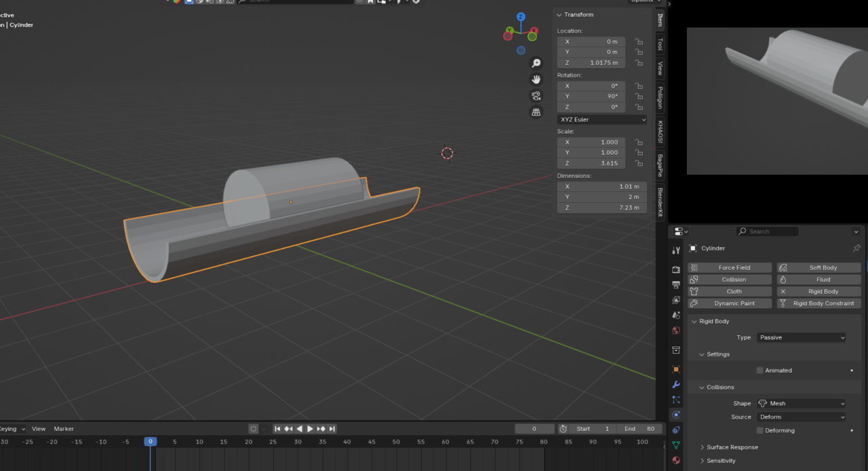Open the Object Data green mesh icon
Screen dimensions: 868x471
675,445
